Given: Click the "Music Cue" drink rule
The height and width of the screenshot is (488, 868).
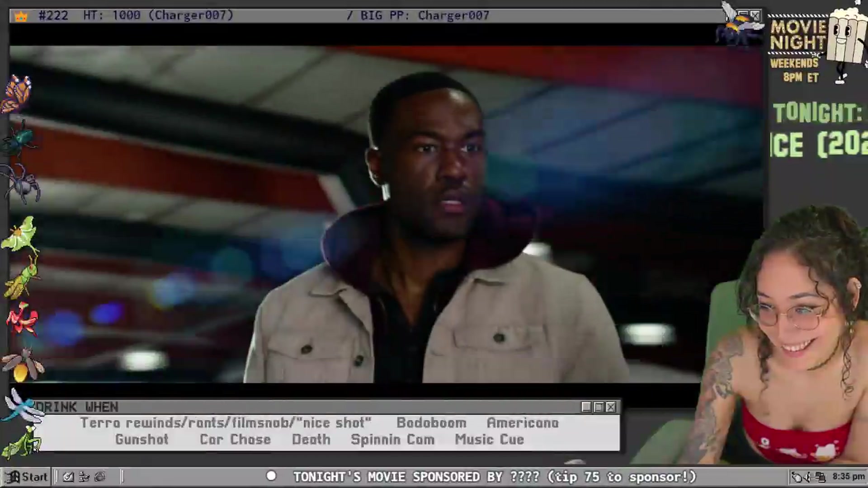Looking at the screenshot, I should (x=490, y=439).
